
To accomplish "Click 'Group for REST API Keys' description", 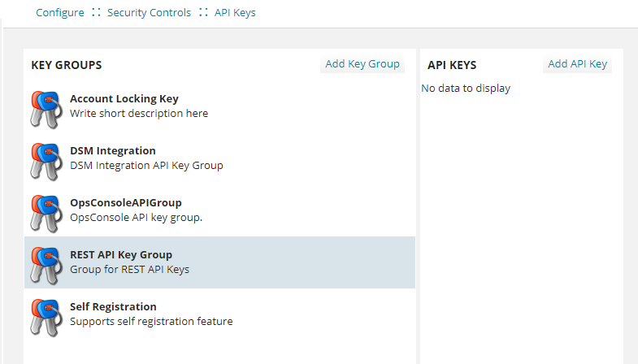I will point(129,270).
